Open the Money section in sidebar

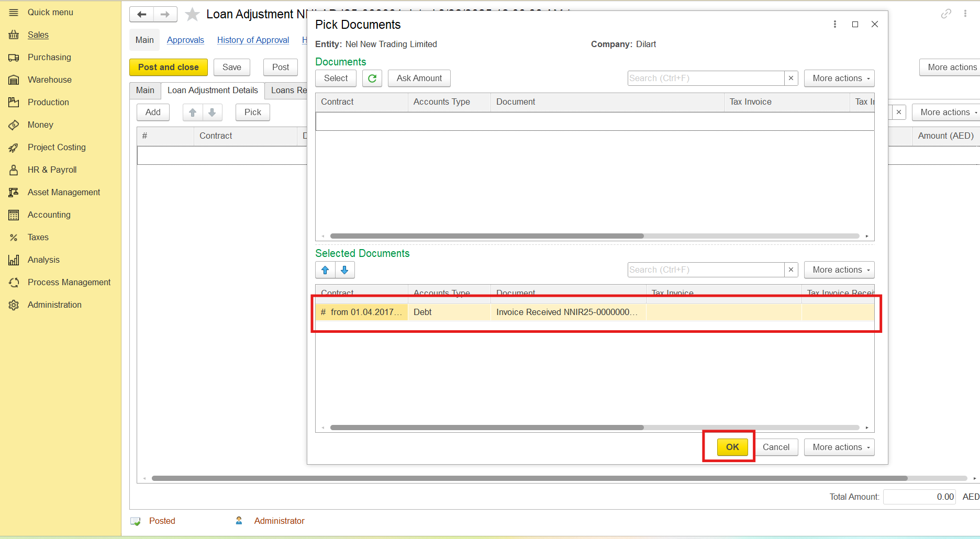coord(40,125)
